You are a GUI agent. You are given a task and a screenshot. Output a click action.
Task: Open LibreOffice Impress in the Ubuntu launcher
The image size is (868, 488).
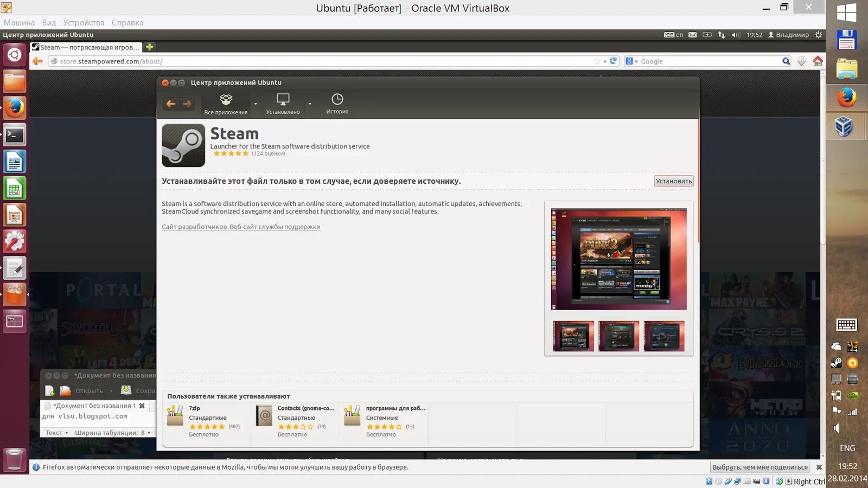(x=15, y=215)
